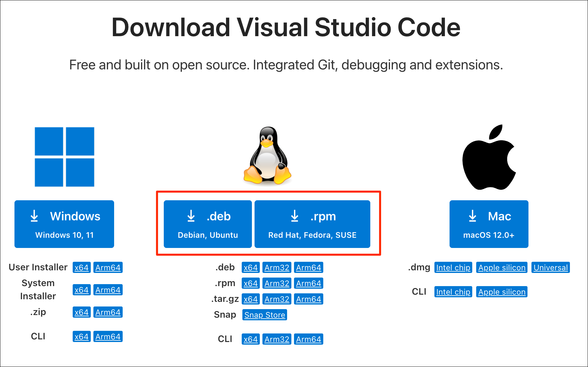Download the Universal .dmg build
The width and height of the screenshot is (588, 367).
pyautogui.click(x=551, y=268)
